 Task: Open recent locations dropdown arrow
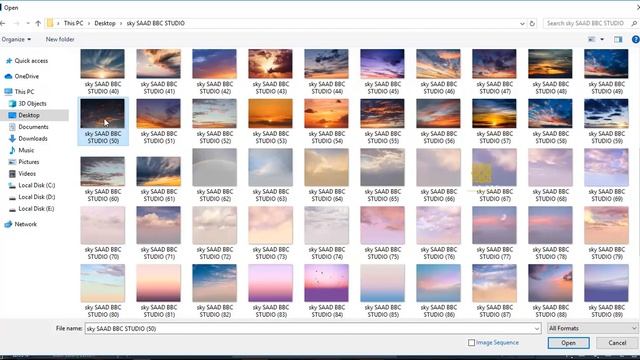[28, 24]
